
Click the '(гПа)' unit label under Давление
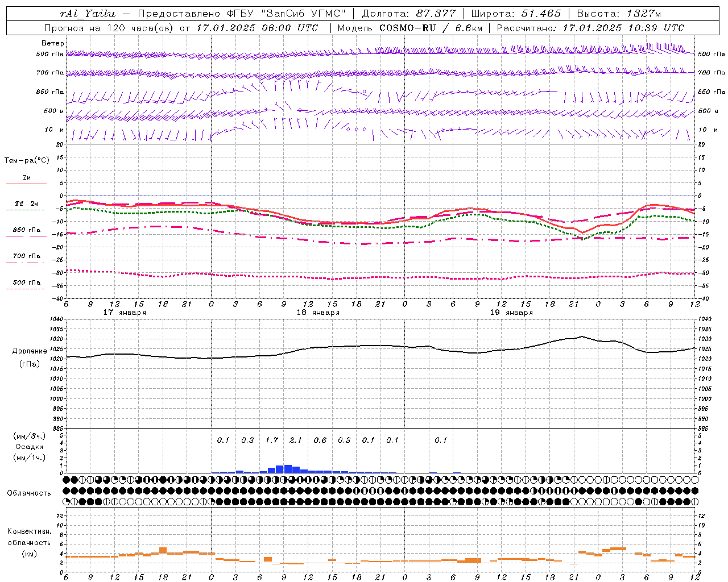tap(29, 364)
